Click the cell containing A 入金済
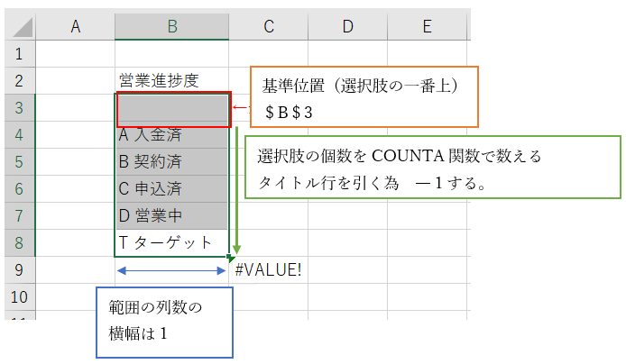The image size is (626, 364). pos(172,136)
